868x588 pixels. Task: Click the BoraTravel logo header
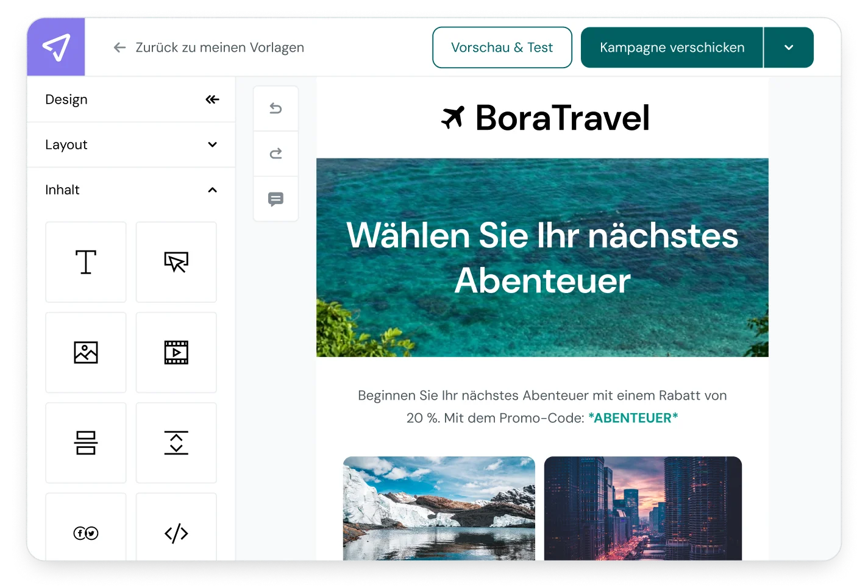546,118
